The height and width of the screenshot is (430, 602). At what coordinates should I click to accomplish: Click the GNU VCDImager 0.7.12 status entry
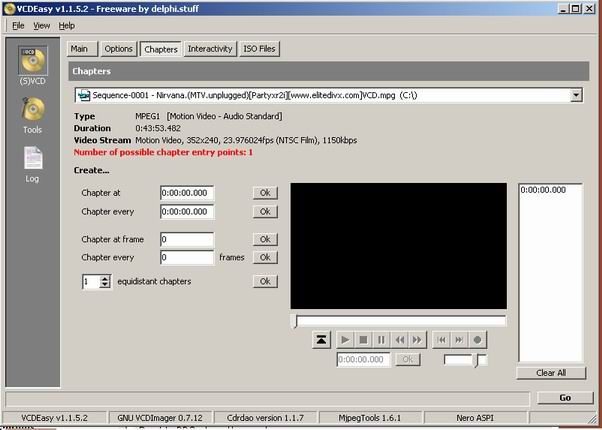(159, 418)
